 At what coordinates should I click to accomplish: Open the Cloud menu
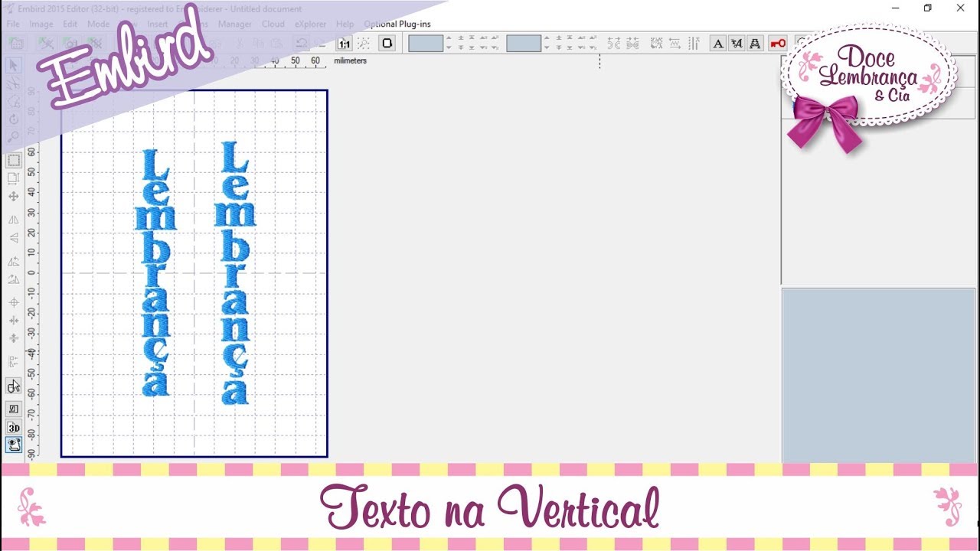pyautogui.click(x=273, y=24)
